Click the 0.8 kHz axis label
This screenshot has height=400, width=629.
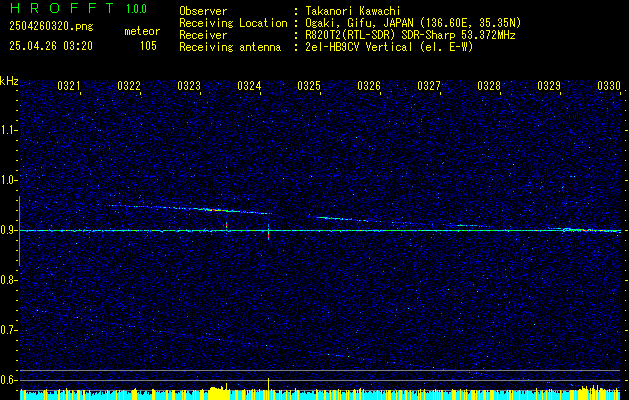8,280
